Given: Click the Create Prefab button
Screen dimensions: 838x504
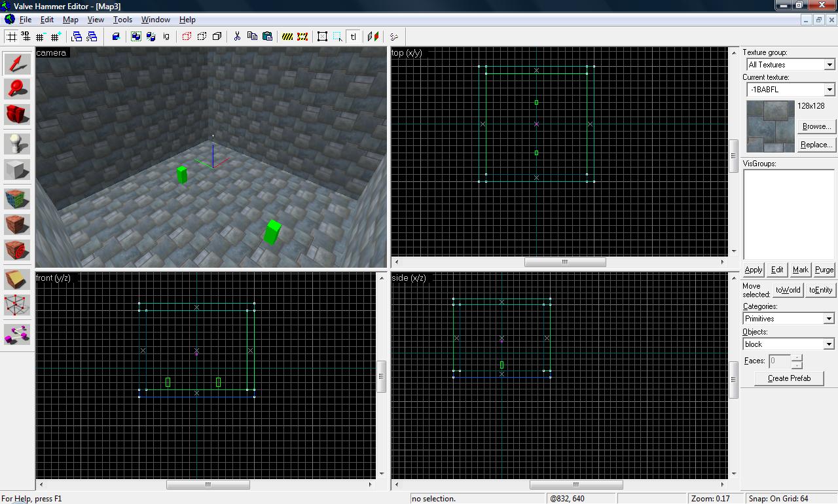Looking at the screenshot, I should coord(788,378).
